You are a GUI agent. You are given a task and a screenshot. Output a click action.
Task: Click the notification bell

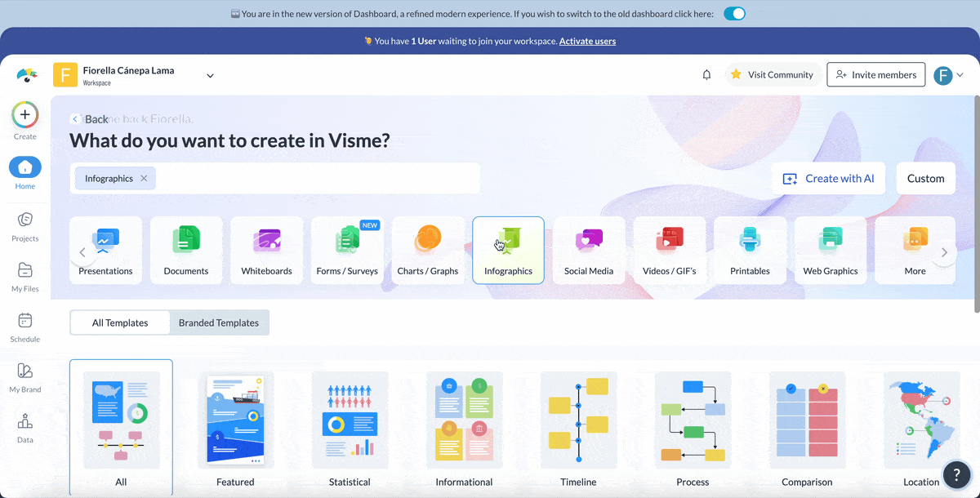[x=706, y=74]
